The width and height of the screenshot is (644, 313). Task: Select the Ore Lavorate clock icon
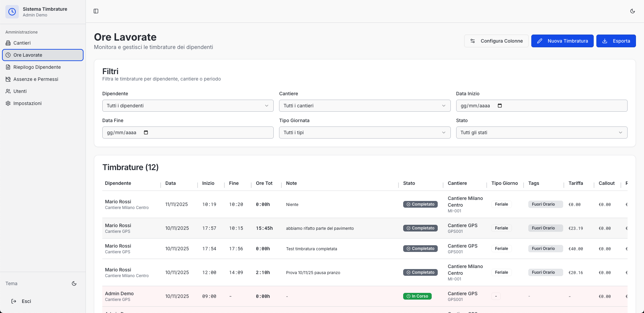click(8, 55)
